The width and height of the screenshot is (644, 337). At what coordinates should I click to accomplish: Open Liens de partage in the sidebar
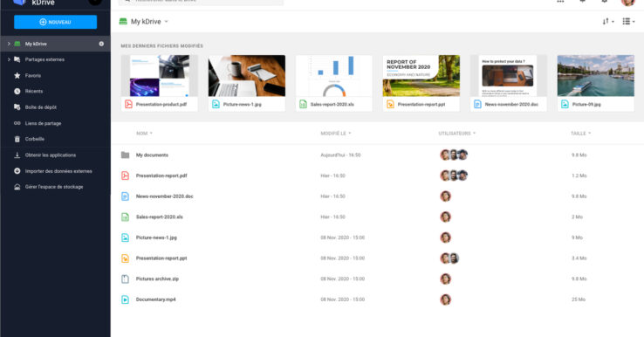[x=43, y=123]
